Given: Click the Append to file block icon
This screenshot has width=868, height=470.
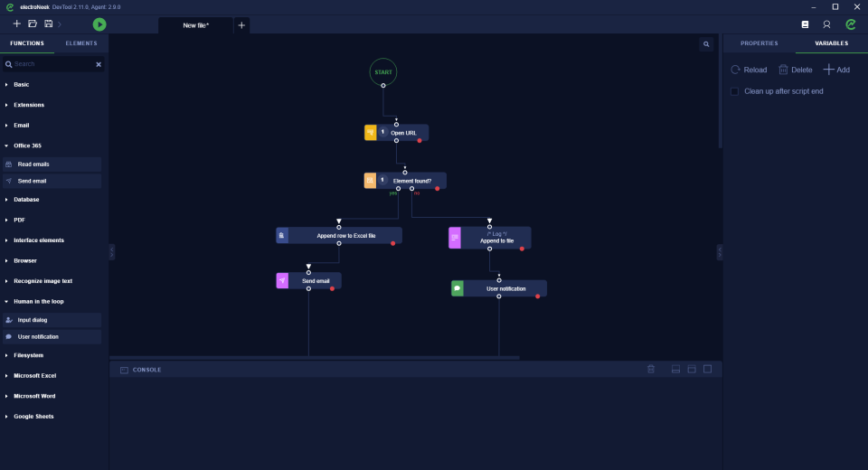Looking at the screenshot, I should [x=455, y=238].
